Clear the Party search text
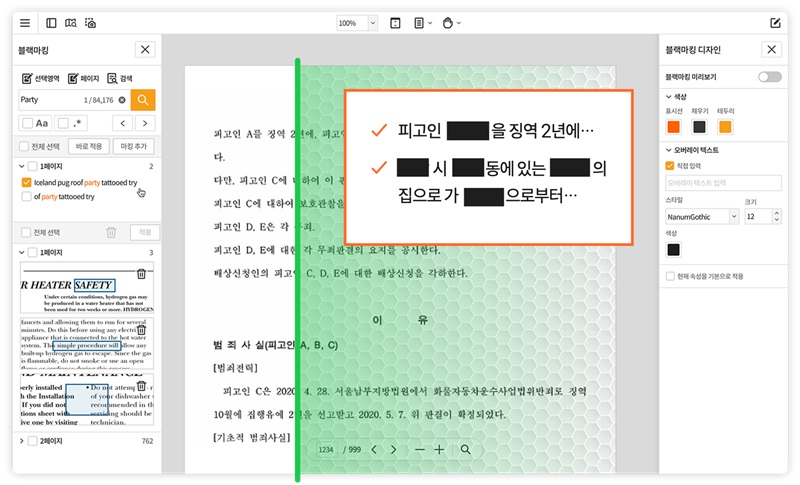This screenshot has height=485, width=800. click(x=122, y=99)
